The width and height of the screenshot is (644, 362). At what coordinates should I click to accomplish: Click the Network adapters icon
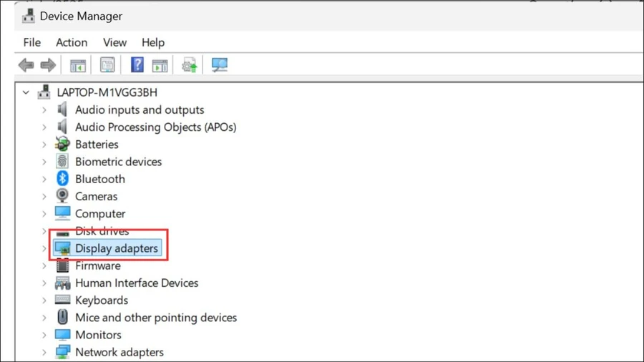click(x=62, y=352)
